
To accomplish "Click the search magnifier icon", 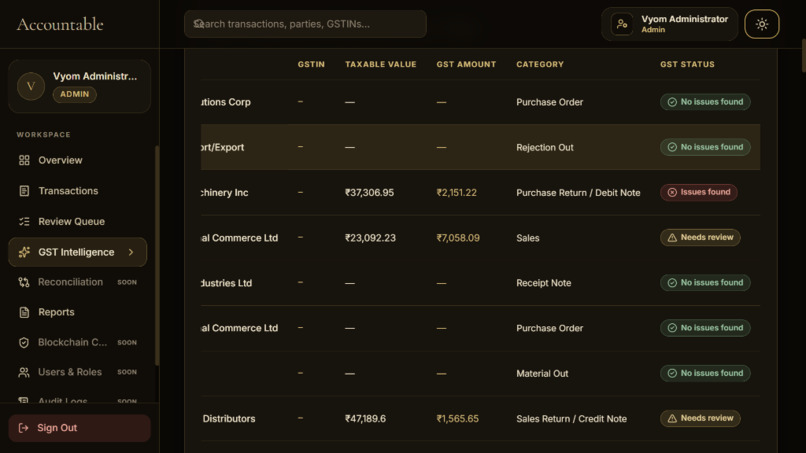I will click(199, 24).
